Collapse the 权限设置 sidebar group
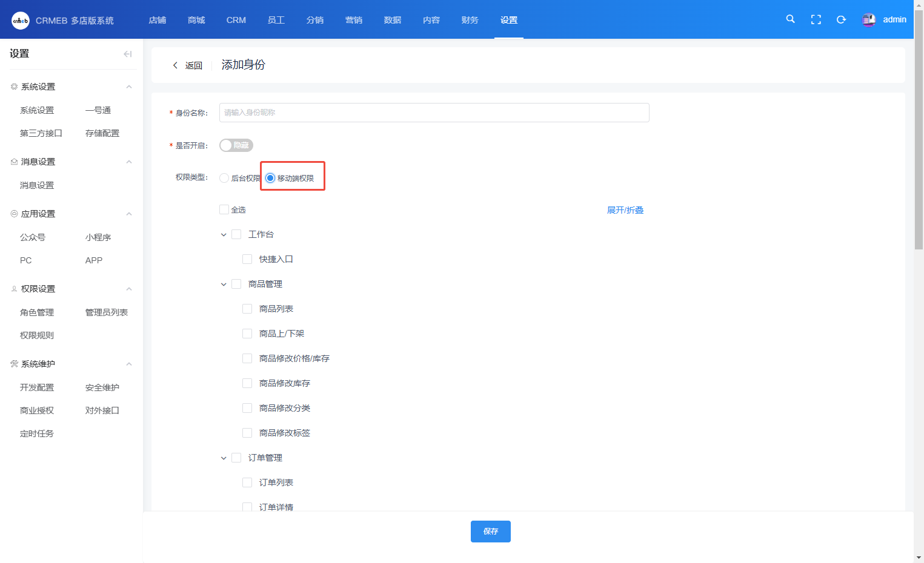 (x=128, y=289)
